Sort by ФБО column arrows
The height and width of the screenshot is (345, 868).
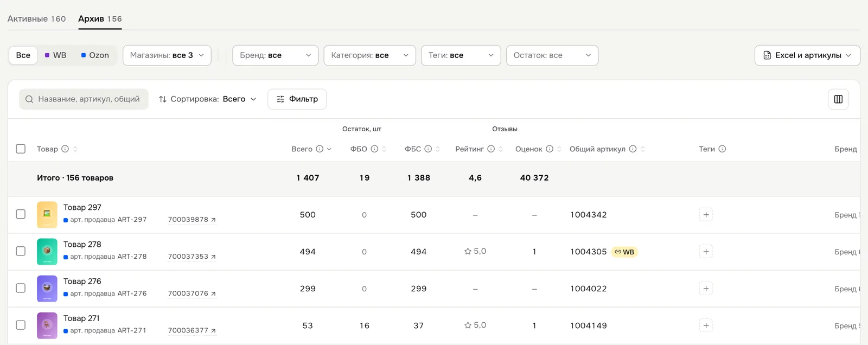(x=384, y=149)
